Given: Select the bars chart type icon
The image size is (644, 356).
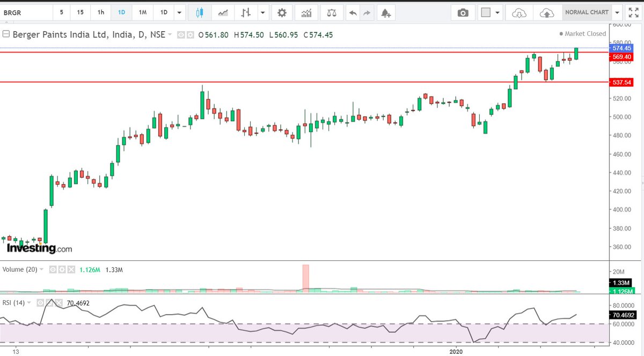Looking at the screenshot, I should pyautogui.click(x=246, y=12).
